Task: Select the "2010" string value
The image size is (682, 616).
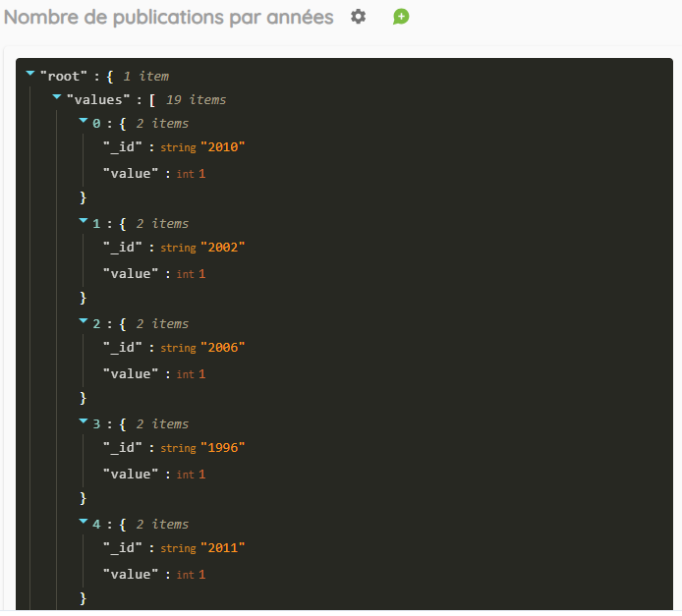Action: 223,147
